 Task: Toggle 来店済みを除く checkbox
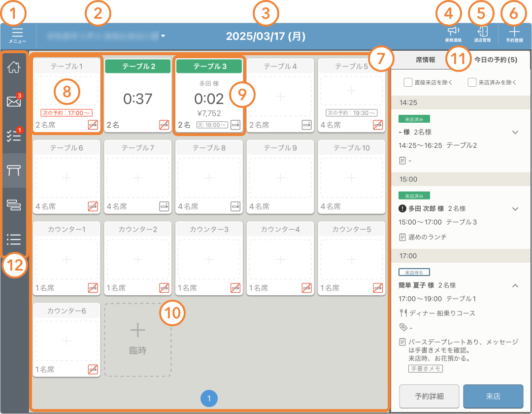click(472, 82)
